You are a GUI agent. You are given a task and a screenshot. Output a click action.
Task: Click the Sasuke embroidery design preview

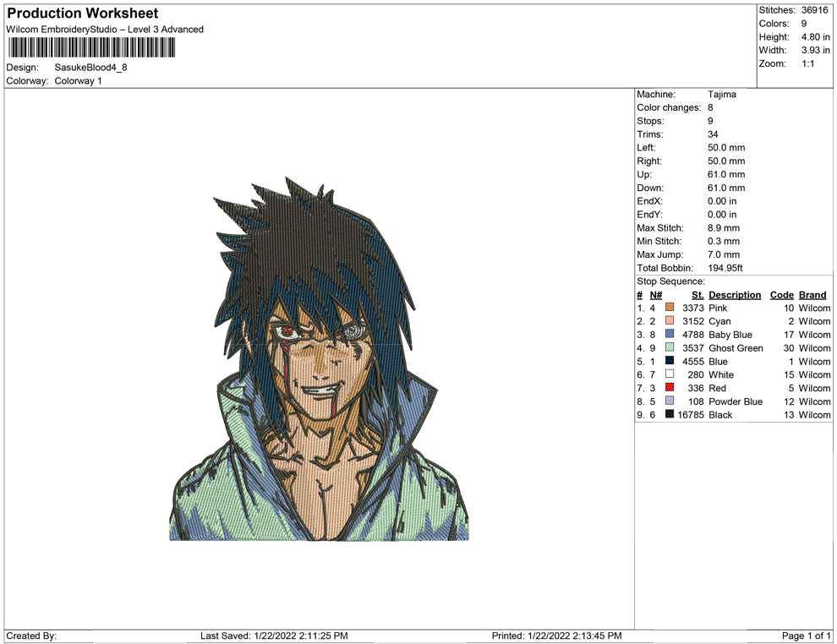click(x=320, y=358)
